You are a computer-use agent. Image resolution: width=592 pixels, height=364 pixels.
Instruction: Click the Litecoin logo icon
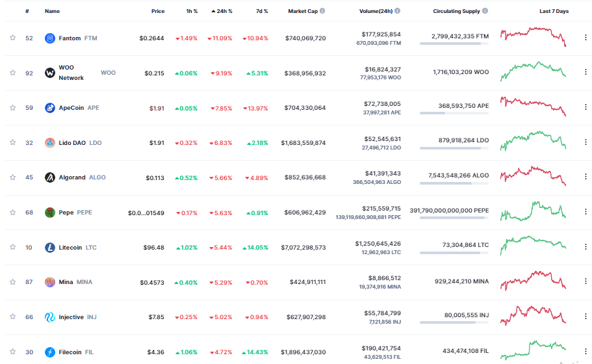(x=50, y=247)
